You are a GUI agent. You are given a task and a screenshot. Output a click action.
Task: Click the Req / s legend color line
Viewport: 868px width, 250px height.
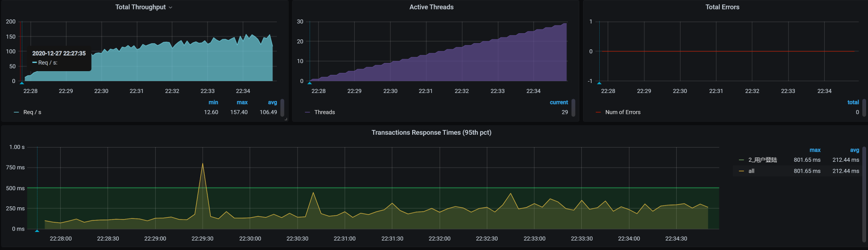coord(17,112)
